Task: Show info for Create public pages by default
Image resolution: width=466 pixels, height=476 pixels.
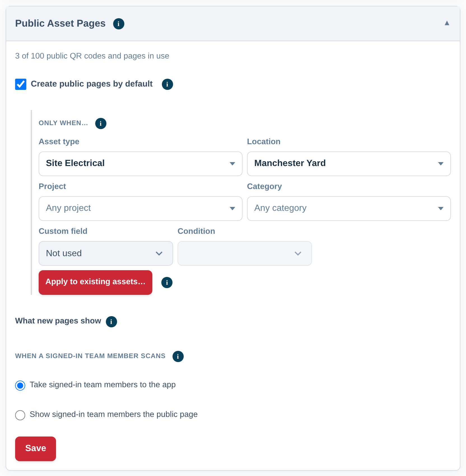Action: (x=167, y=84)
